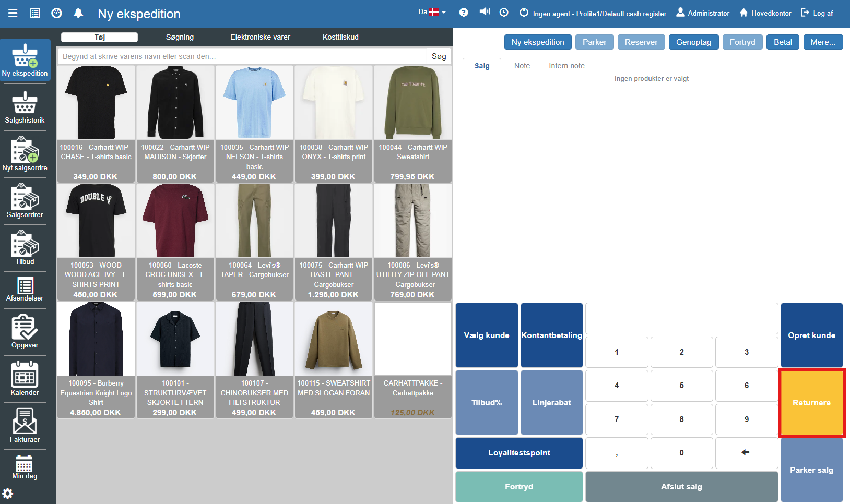
Task: Click the Søg search button
Action: (x=439, y=56)
